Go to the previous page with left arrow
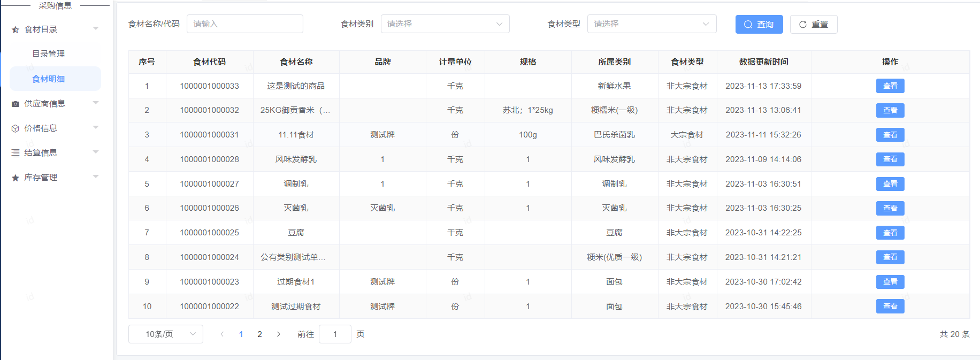980x360 pixels. point(222,334)
